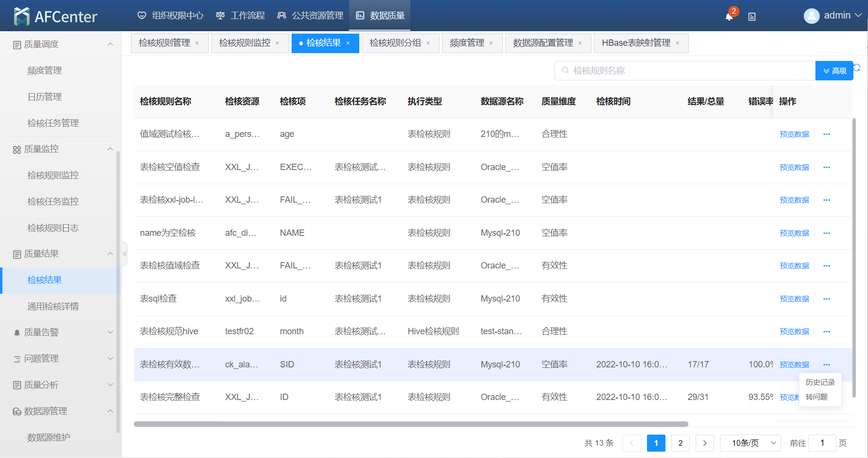
Task: Open the admin user dropdown
Action: [832, 16]
